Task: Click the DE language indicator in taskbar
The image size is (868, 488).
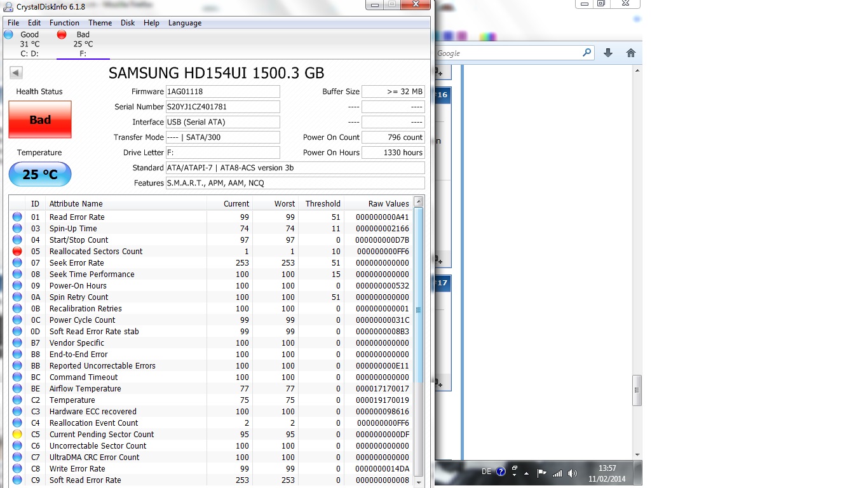Action: [x=486, y=472]
